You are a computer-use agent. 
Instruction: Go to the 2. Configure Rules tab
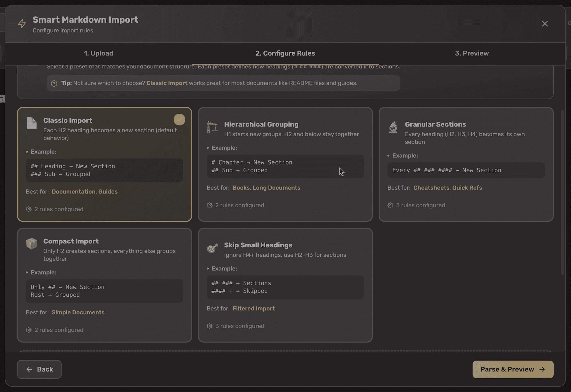pyautogui.click(x=285, y=53)
